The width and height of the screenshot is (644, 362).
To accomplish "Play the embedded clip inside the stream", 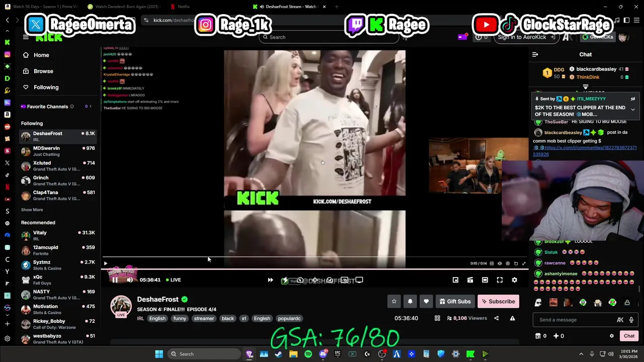I will pos(105,263).
